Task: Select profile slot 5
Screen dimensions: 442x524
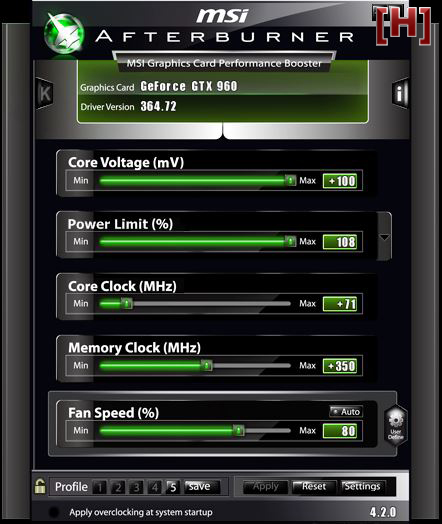Action: [173, 487]
